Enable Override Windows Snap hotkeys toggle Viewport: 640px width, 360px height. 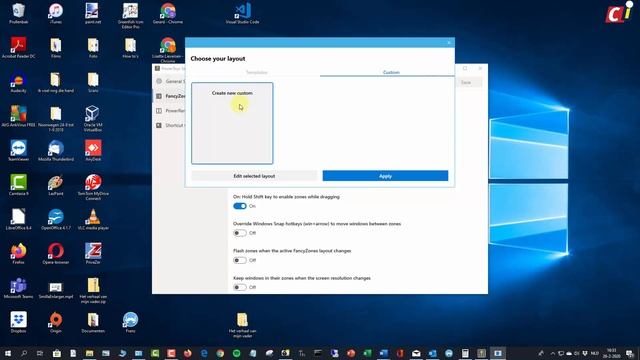click(240, 233)
